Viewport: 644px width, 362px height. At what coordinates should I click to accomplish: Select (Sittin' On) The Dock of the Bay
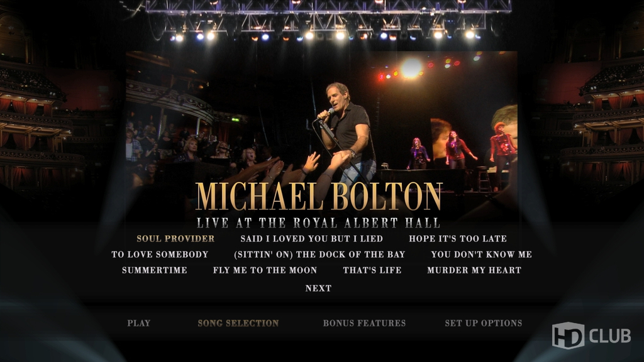(319, 255)
